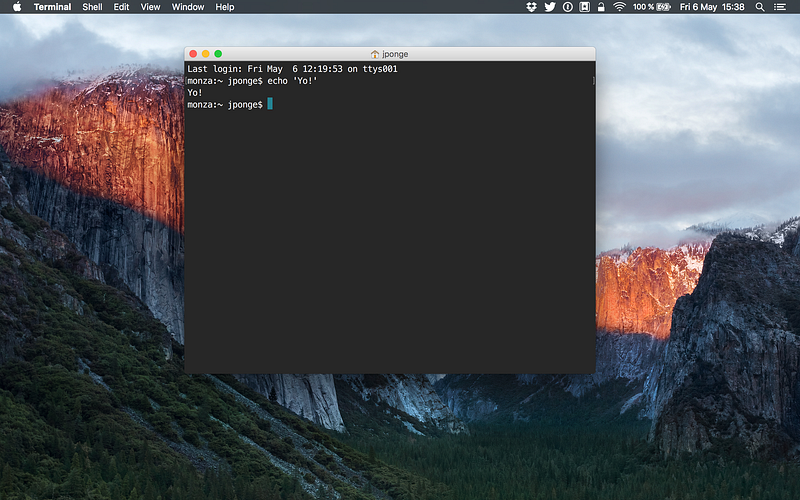Open the View menu
Image resolution: width=800 pixels, height=500 pixels.
click(x=150, y=7)
